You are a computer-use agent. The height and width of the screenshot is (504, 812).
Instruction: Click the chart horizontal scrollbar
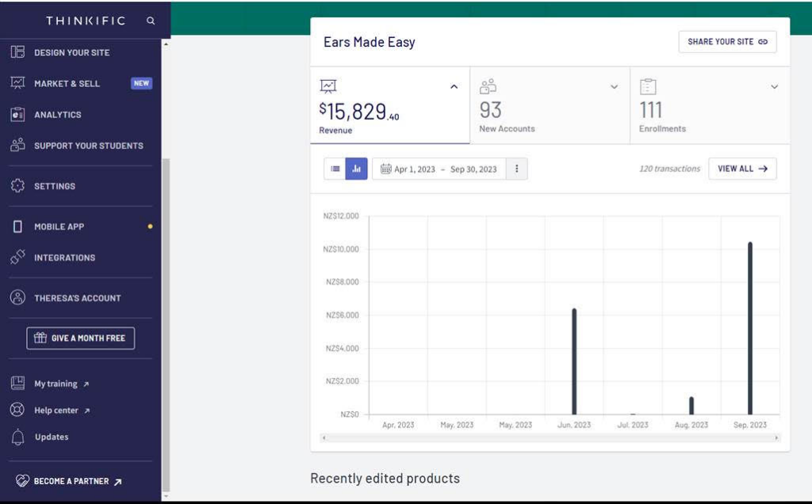coord(550,437)
